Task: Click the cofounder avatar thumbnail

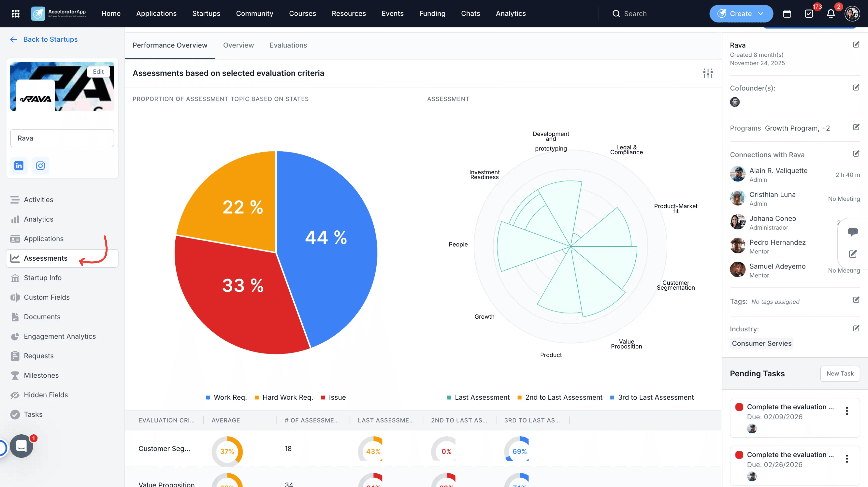Action: coord(735,102)
